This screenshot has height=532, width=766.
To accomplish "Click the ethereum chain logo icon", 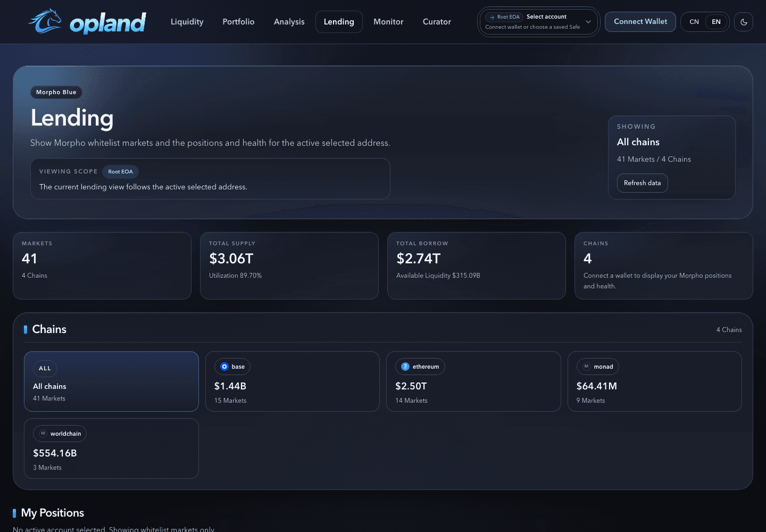I will coord(405,367).
